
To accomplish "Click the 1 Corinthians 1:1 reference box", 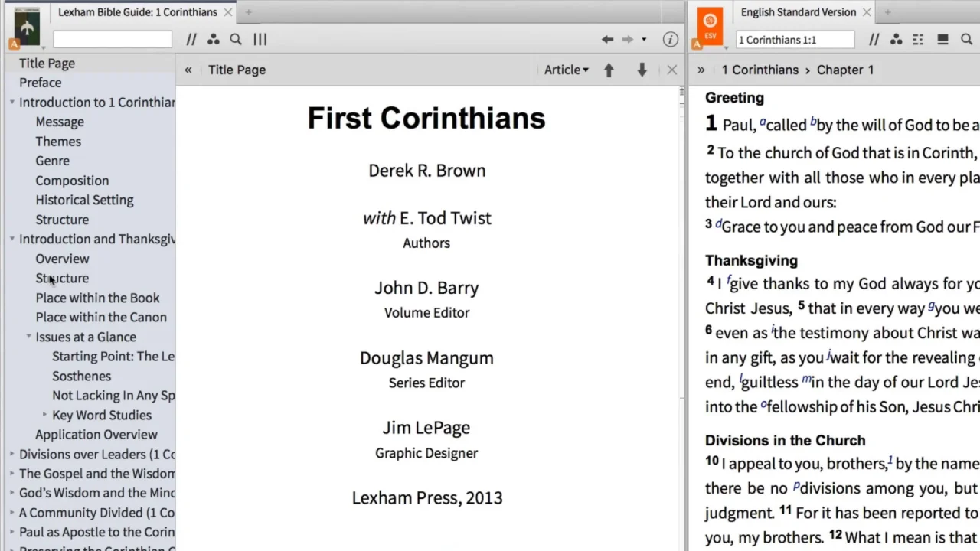I will [795, 40].
